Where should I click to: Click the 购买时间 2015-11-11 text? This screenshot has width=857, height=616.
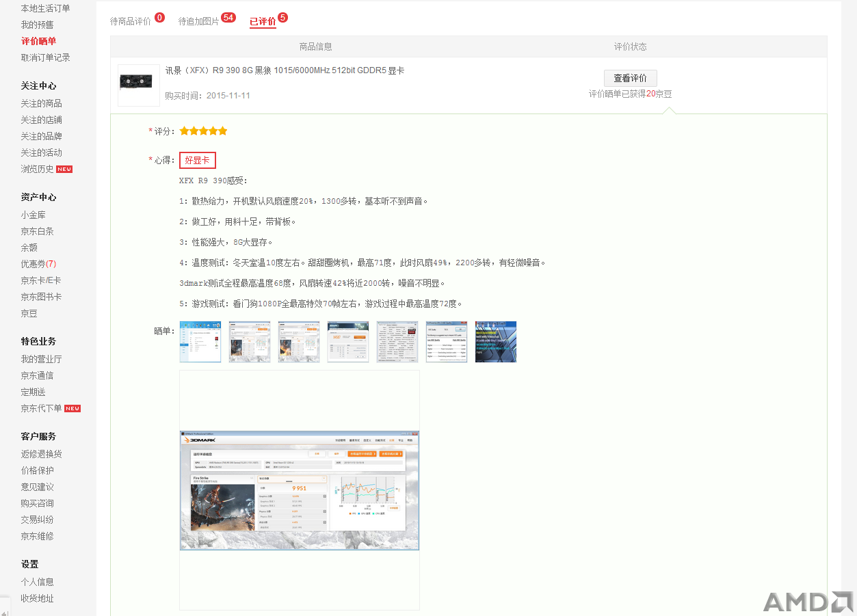pyautogui.click(x=207, y=96)
